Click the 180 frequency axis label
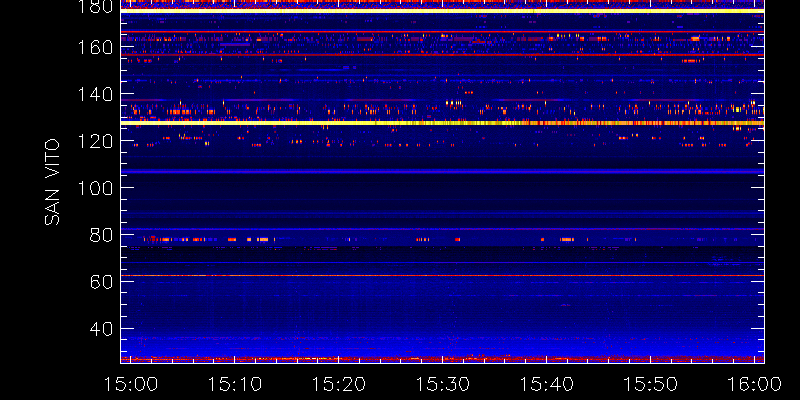This screenshot has width=800, height=400. coord(95,6)
